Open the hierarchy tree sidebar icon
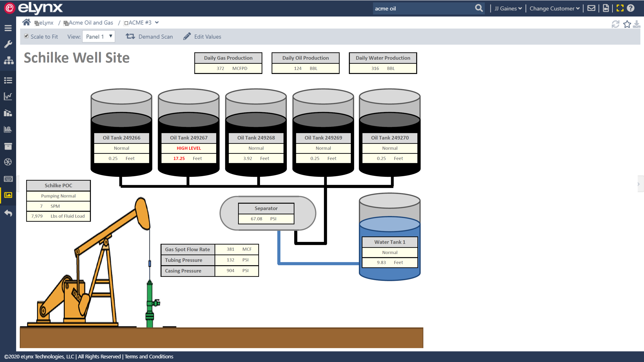Image resolution: width=644 pixels, height=362 pixels. point(8,60)
